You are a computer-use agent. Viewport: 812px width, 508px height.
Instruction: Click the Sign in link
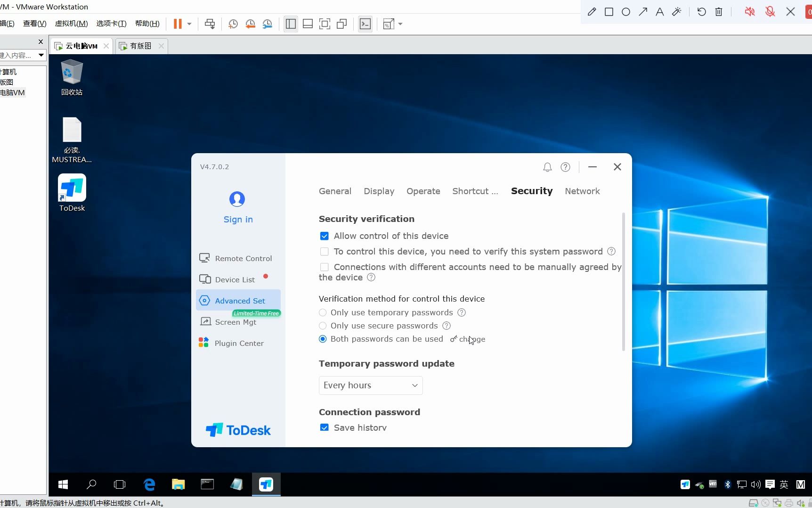pos(238,220)
